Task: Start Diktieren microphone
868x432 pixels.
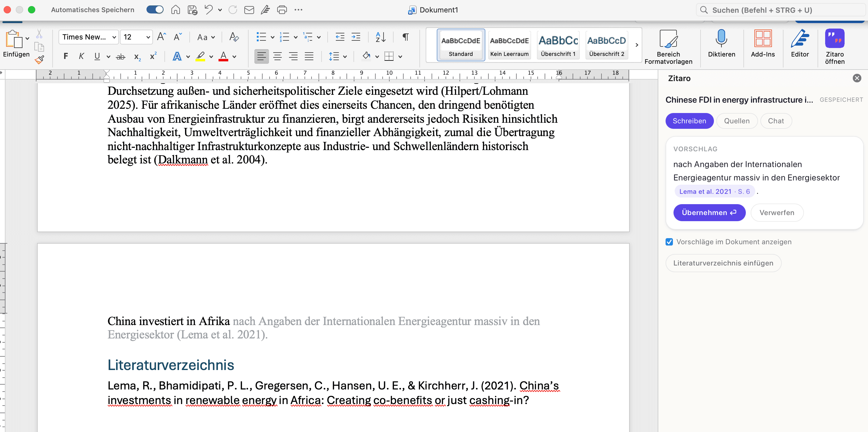Action: 722,43
